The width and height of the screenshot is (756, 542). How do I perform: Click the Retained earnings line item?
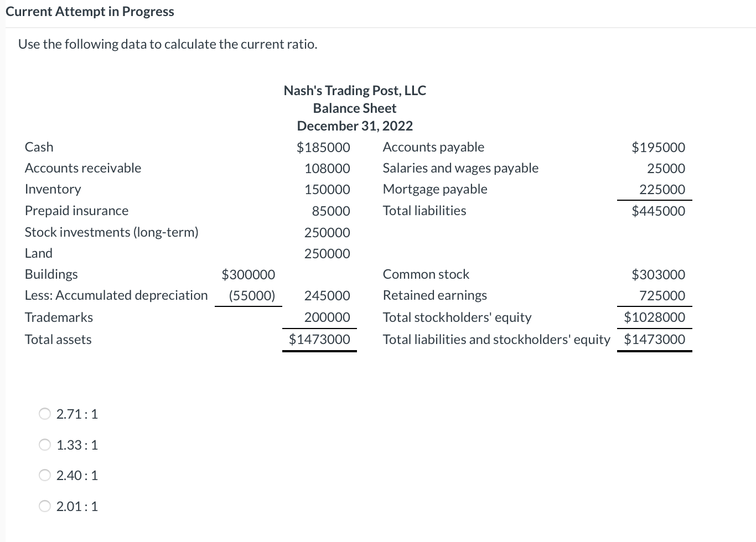pyautogui.click(x=434, y=295)
